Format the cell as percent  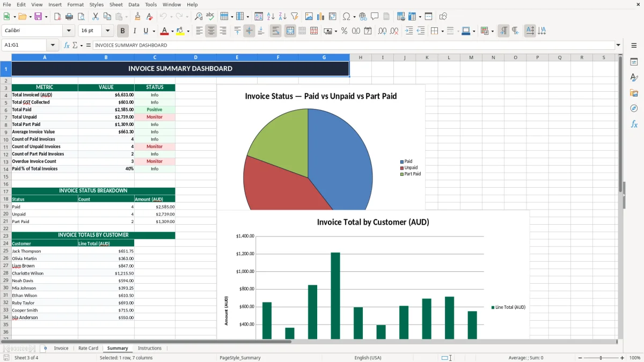click(344, 31)
